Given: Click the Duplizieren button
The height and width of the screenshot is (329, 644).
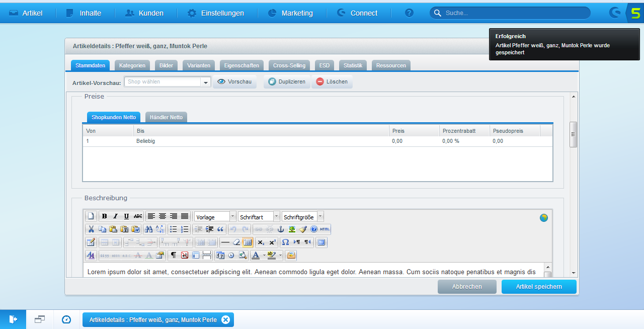Looking at the screenshot, I should coord(287,81).
